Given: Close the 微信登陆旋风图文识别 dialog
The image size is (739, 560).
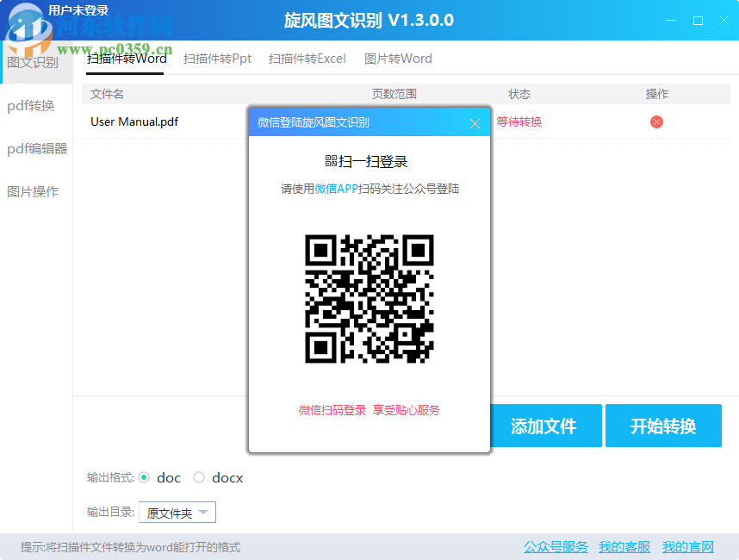Looking at the screenshot, I should [475, 123].
